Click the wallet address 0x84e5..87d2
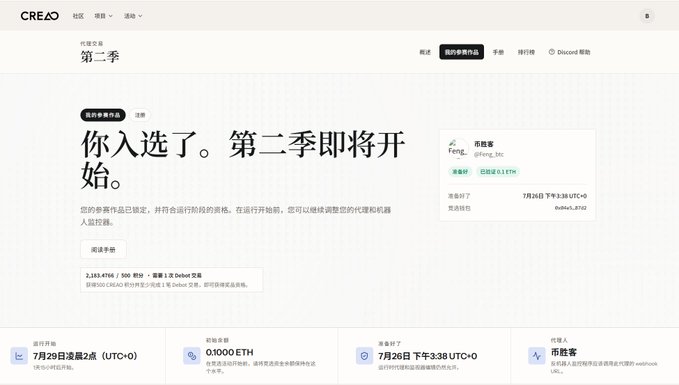 point(571,208)
